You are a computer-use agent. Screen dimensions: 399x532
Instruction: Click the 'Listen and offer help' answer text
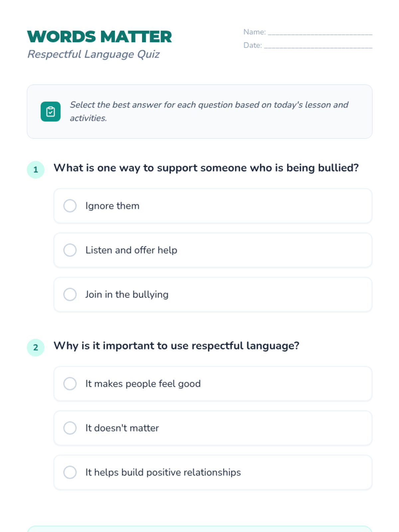point(131,250)
